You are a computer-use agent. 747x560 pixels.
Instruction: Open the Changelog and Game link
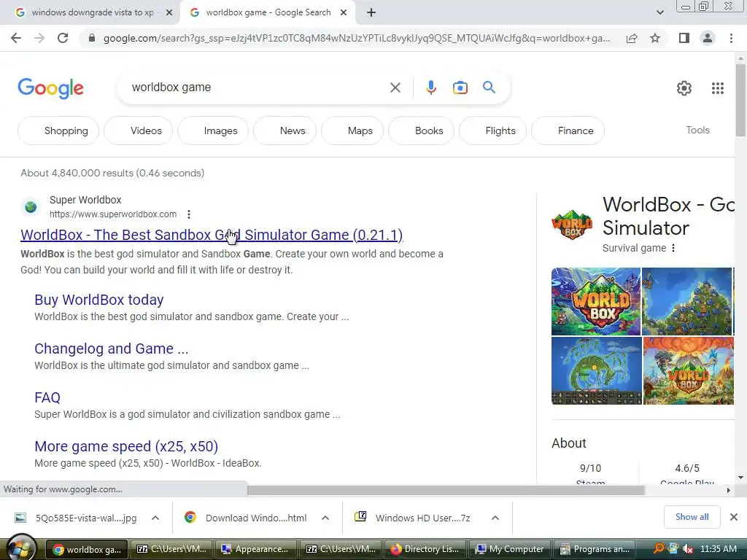point(112,349)
